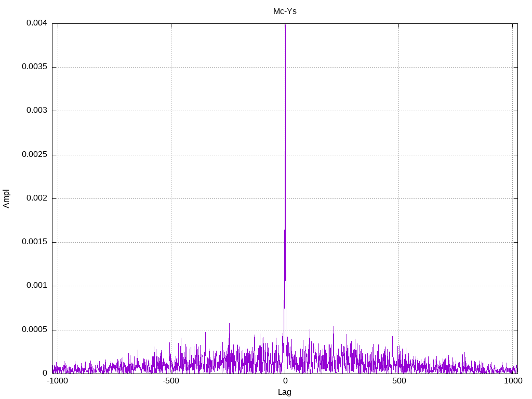This screenshot has width=532, height=399.
Task: Click the 1000 x-axis tick label
Action: (513, 381)
